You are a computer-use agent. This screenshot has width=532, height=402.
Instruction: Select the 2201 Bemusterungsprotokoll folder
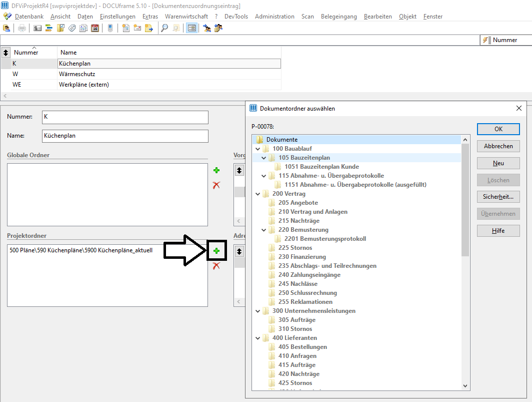(x=325, y=239)
